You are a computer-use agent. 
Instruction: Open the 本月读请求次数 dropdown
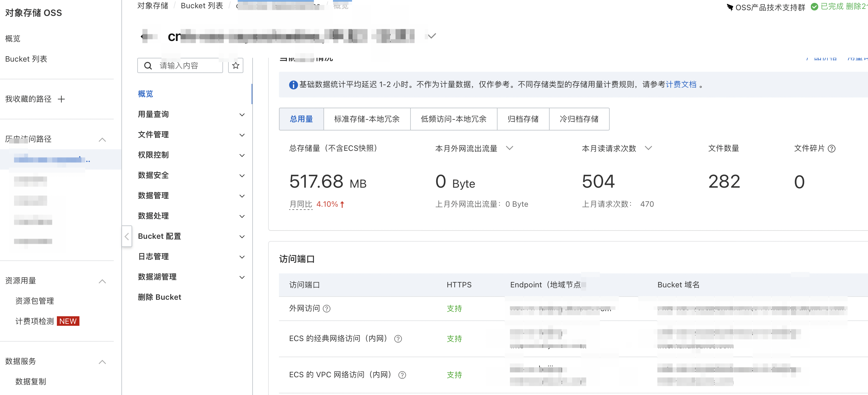pos(648,148)
